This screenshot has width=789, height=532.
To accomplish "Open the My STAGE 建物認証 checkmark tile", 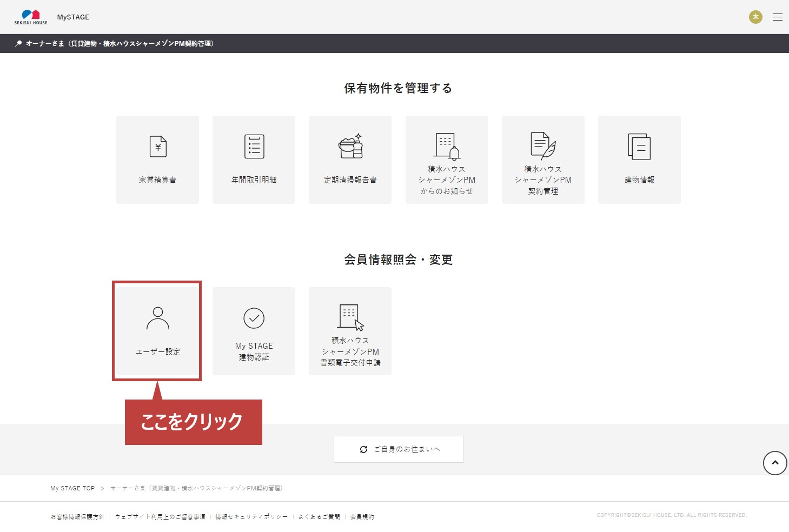I will click(254, 331).
